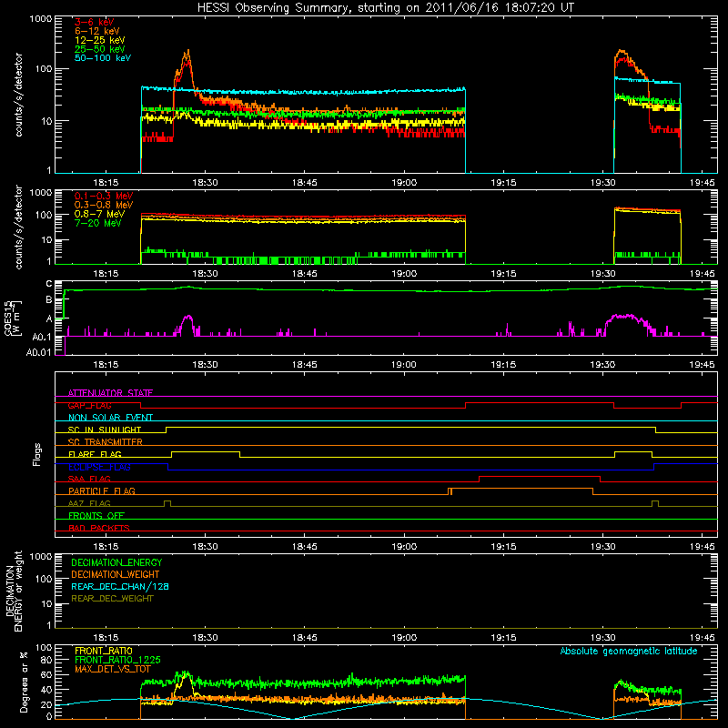Click the FRONTS_OFF flag label
Image resolution: width=728 pixels, height=728 pixels.
96,515
